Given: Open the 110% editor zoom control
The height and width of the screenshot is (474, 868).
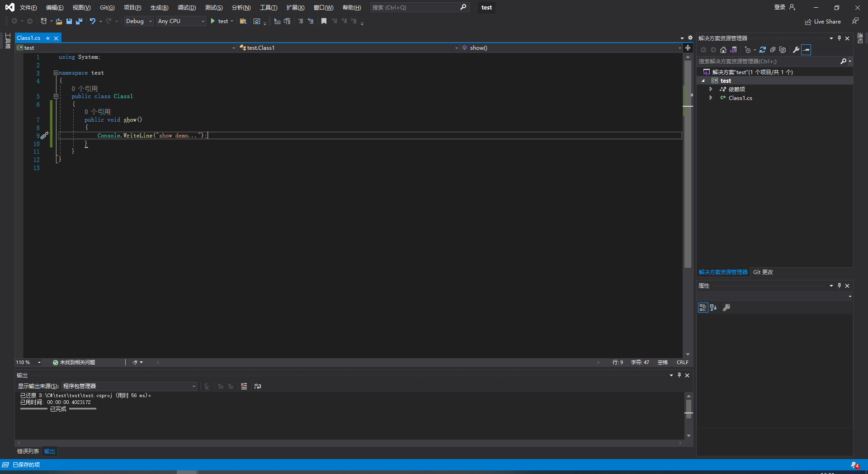Looking at the screenshot, I should pyautogui.click(x=27, y=362).
